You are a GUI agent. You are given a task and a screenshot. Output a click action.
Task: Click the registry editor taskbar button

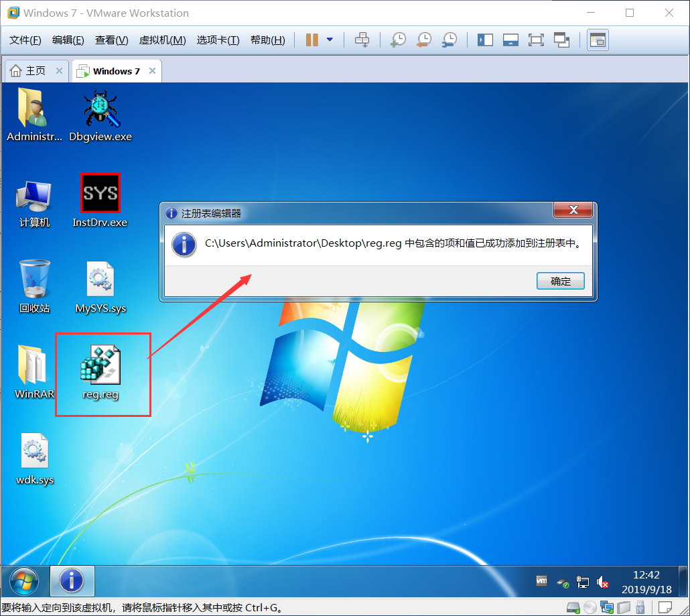[x=72, y=581]
